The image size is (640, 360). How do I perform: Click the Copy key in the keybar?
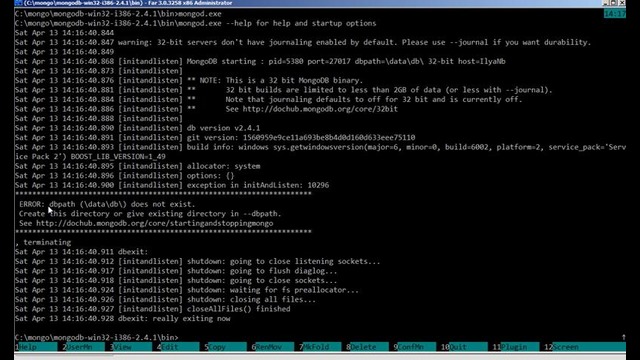(x=225, y=347)
